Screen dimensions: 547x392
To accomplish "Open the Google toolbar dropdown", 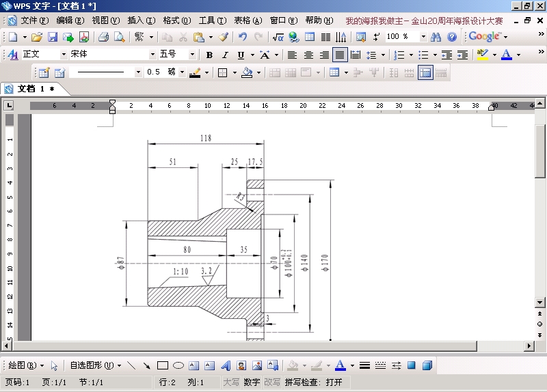I will click(505, 37).
